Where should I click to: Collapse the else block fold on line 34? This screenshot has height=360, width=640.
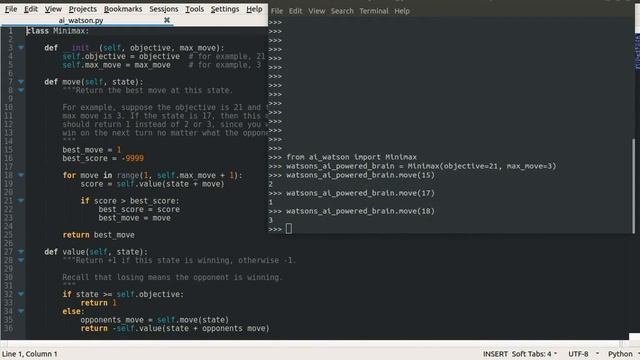(21, 311)
